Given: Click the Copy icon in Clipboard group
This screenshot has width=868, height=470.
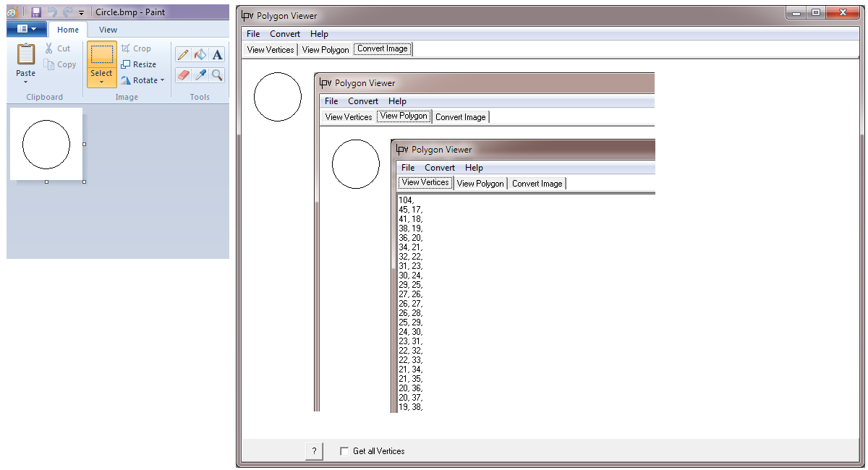Looking at the screenshot, I should tap(49, 64).
